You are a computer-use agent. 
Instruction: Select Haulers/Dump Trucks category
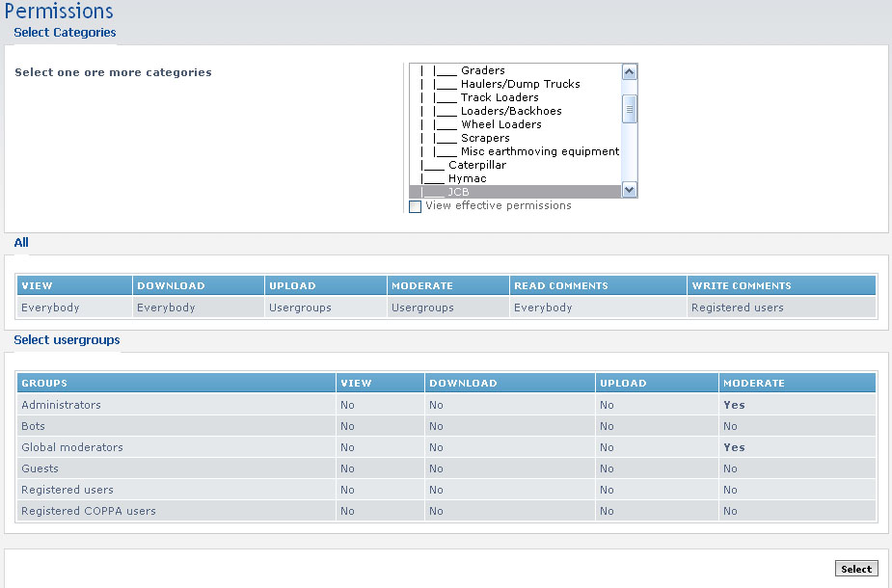520,84
